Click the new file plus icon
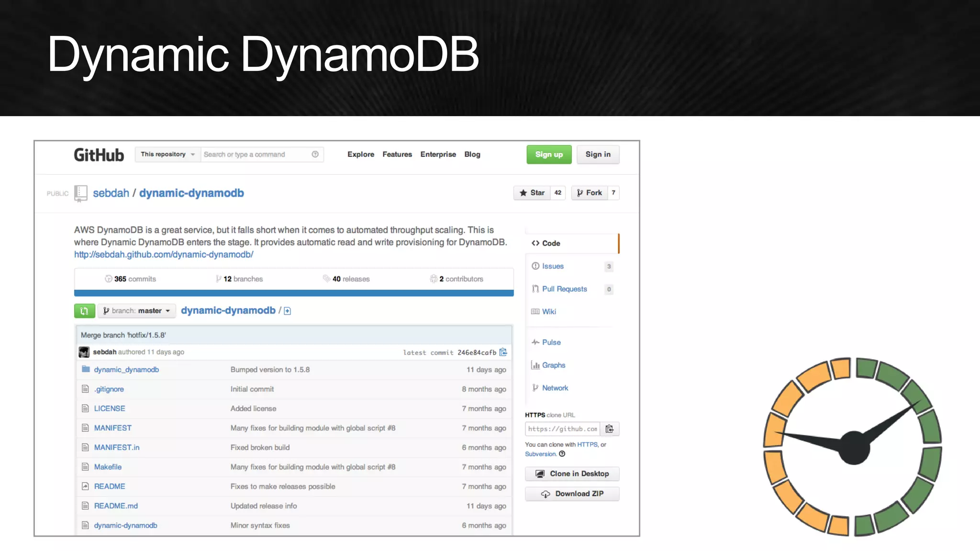Screen dimensions: 980x551 point(287,311)
